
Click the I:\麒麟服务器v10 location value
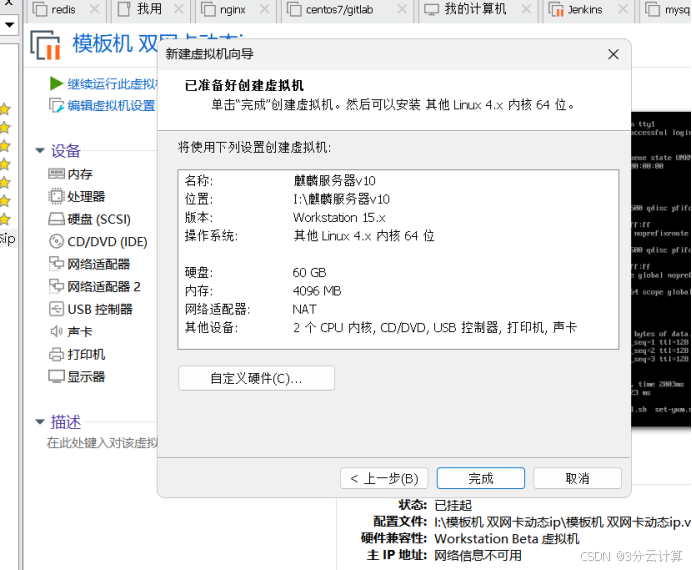point(341,199)
